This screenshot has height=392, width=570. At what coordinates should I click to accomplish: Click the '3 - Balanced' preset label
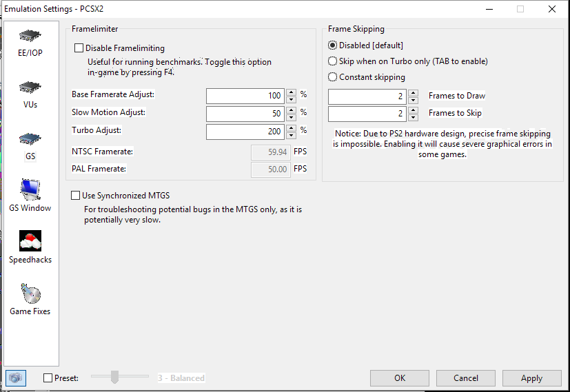click(181, 378)
